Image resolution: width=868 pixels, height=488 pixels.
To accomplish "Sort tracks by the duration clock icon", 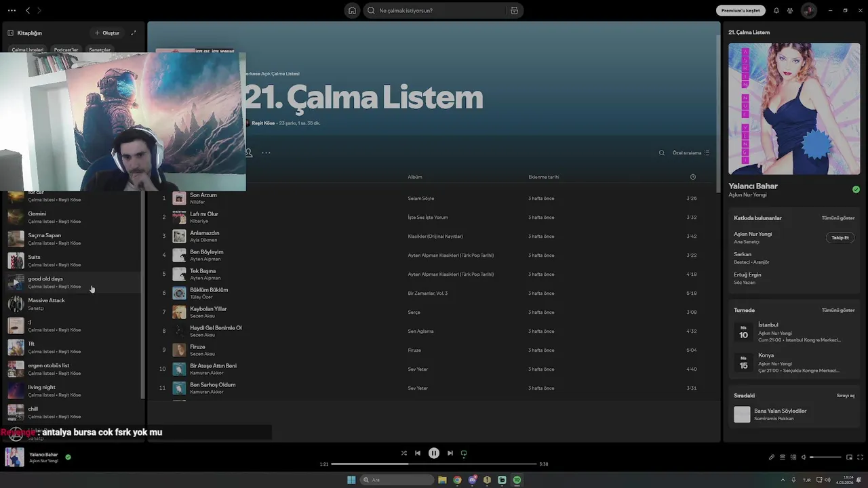I will pos(692,177).
